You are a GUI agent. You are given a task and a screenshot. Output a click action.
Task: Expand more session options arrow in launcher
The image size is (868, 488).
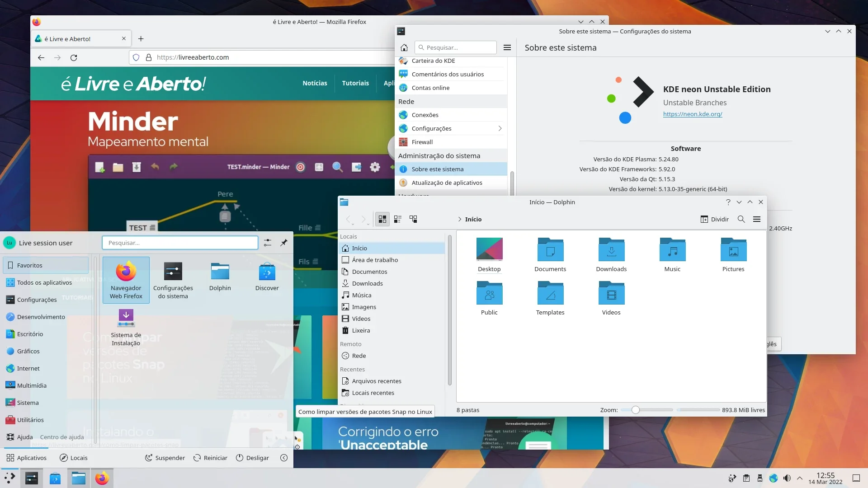pos(284,458)
